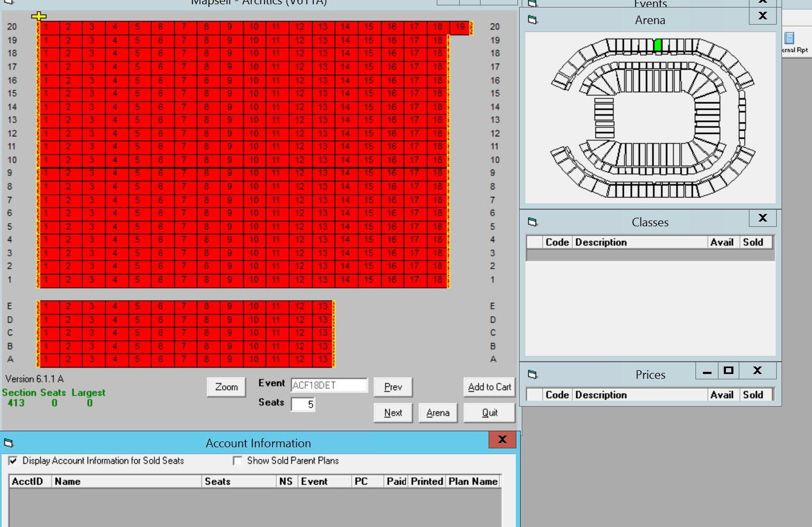Go to the Next section
The image size is (812, 527).
point(393,413)
